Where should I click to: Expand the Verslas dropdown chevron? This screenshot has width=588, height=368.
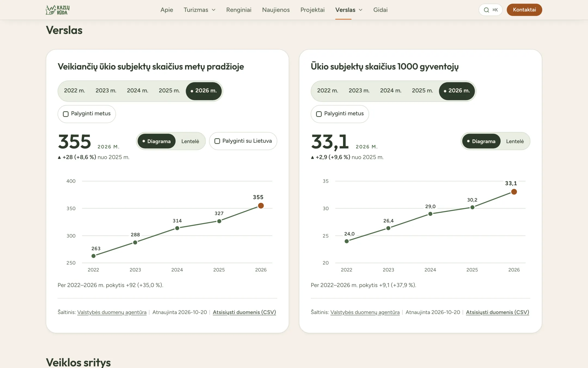pos(361,10)
